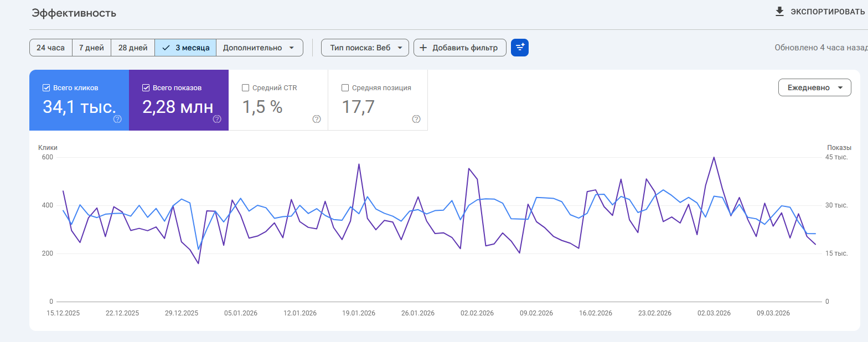This screenshot has height=342, width=868.
Task: Uncheck the Всего показов checkbox
Action: coord(146,87)
